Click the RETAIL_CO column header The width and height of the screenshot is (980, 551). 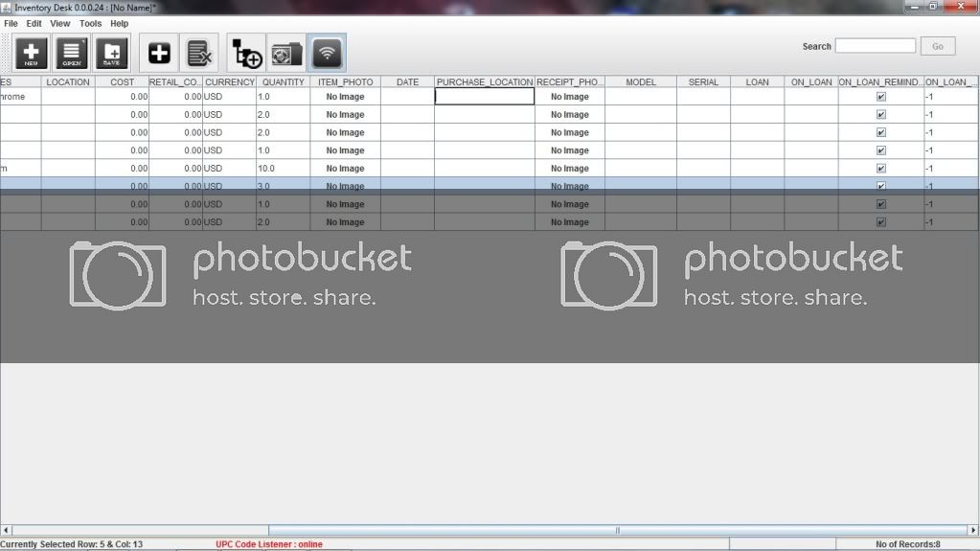[x=175, y=81]
